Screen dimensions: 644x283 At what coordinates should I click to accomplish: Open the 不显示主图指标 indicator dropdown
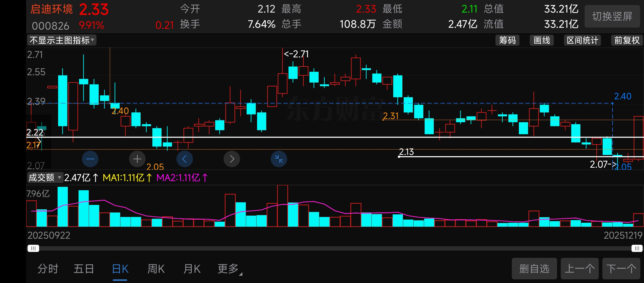pyautogui.click(x=62, y=40)
